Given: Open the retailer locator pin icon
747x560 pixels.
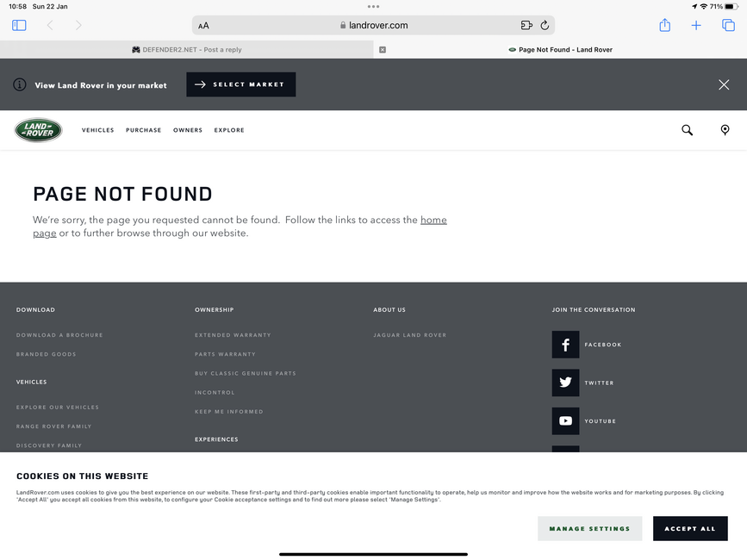Looking at the screenshot, I should click(725, 130).
